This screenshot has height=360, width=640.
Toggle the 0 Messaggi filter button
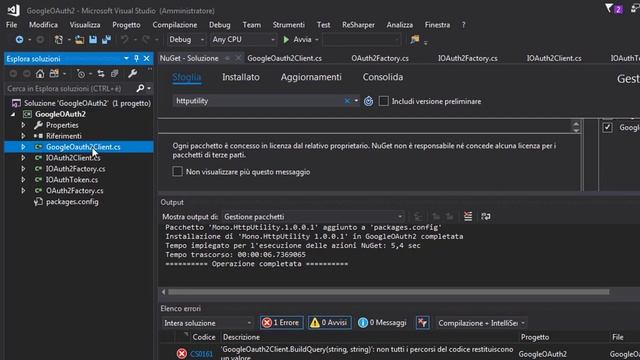[382, 323]
